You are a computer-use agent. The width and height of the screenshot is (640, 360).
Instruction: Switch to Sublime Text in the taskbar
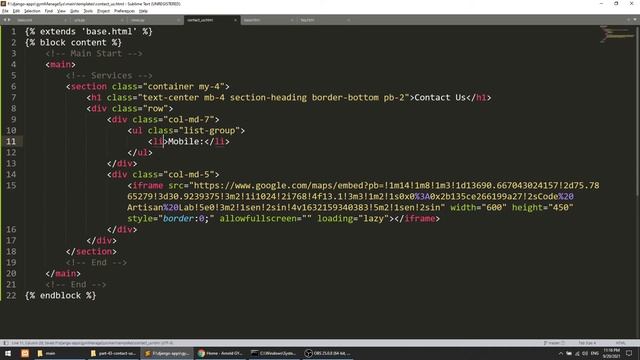(167, 353)
